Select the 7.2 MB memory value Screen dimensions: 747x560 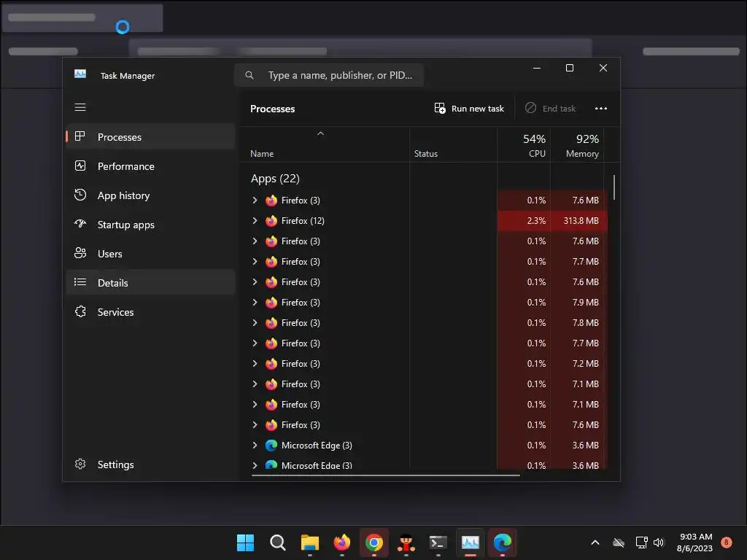pyautogui.click(x=586, y=363)
